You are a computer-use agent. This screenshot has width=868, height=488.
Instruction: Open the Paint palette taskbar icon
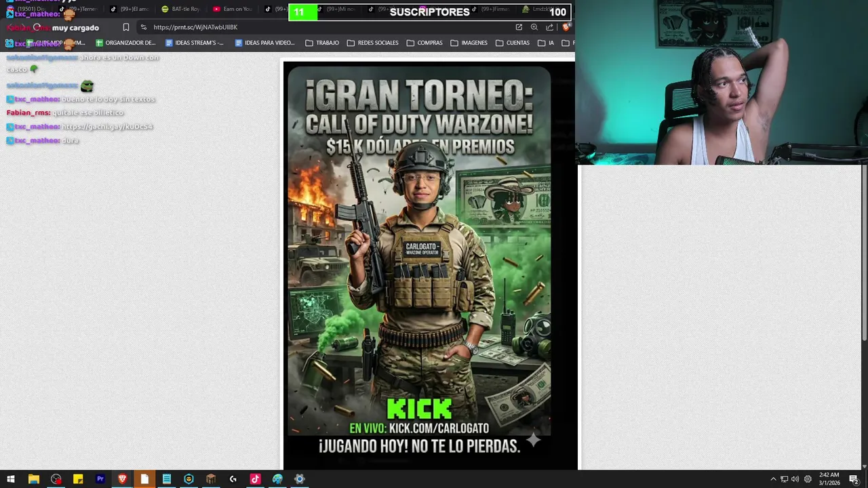277,479
